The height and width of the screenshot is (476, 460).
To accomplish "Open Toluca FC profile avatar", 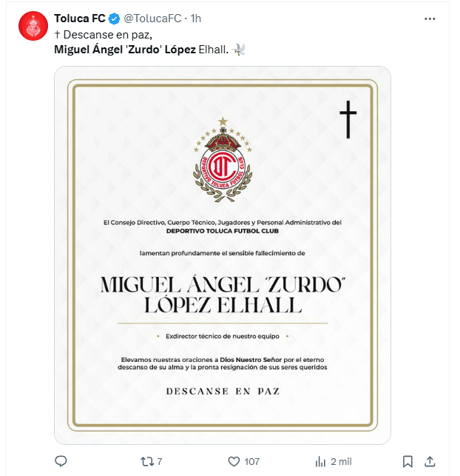I will point(33,26).
